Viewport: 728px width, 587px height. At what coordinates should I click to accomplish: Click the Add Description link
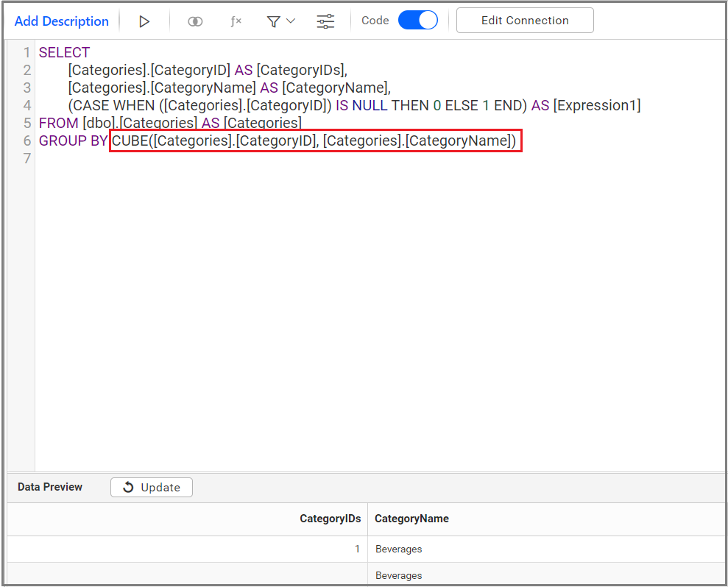click(61, 21)
